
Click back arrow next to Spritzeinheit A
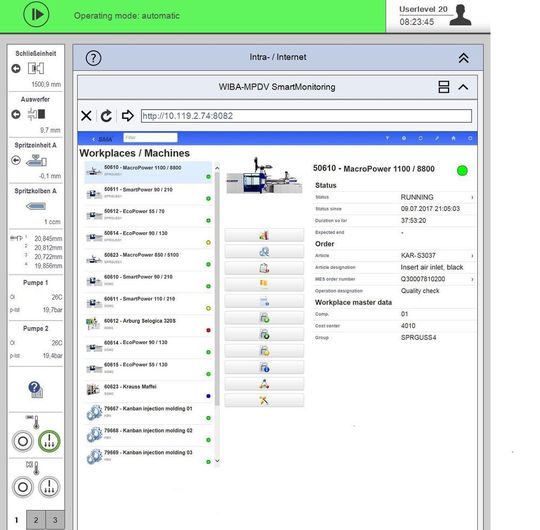coord(16,160)
